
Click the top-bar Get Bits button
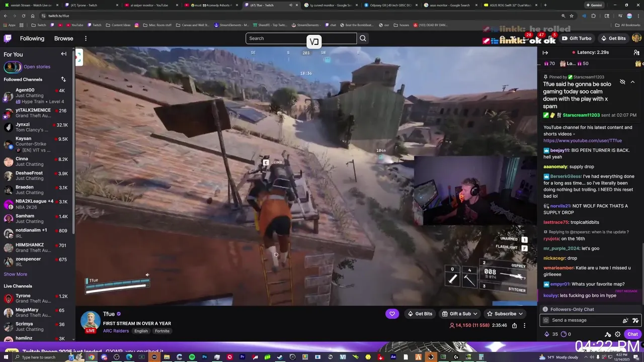[x=613, y=38]
